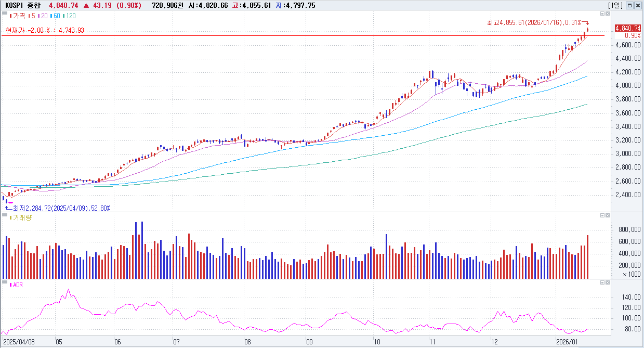
Task: Close the 거래량 volume pane
Action: tap(608, 215)
